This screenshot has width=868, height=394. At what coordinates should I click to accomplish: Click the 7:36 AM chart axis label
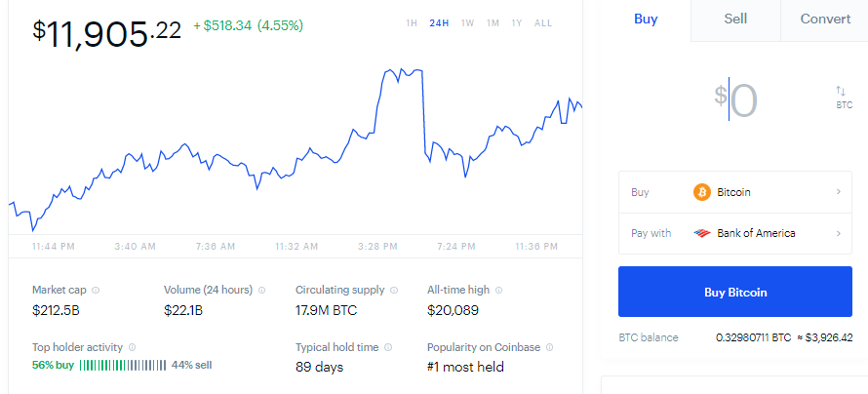(x=216, y=246)
